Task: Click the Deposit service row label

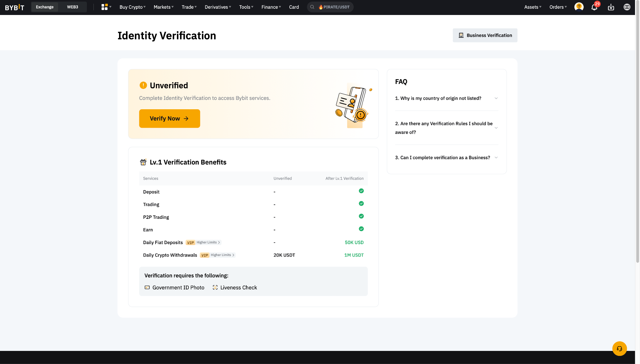Action: [151, 192]
